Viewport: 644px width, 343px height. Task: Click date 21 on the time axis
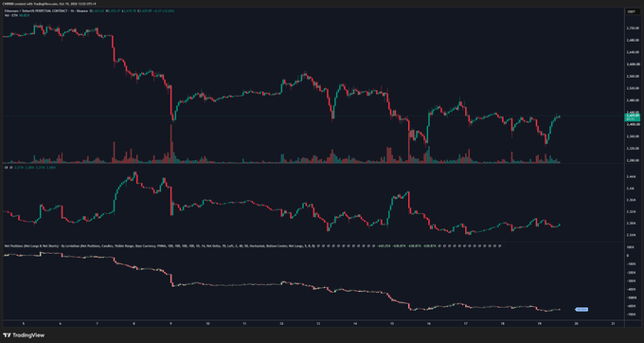tap(613, 324)
